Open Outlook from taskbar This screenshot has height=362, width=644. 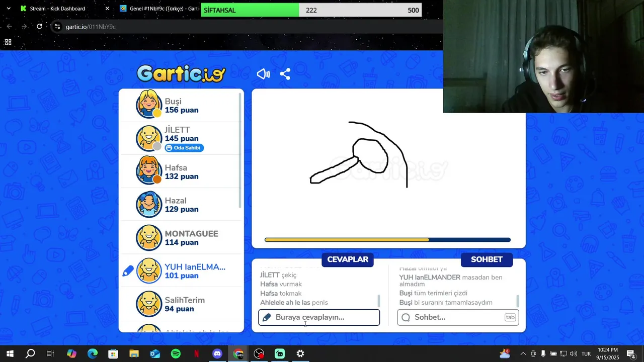point(155,353)
